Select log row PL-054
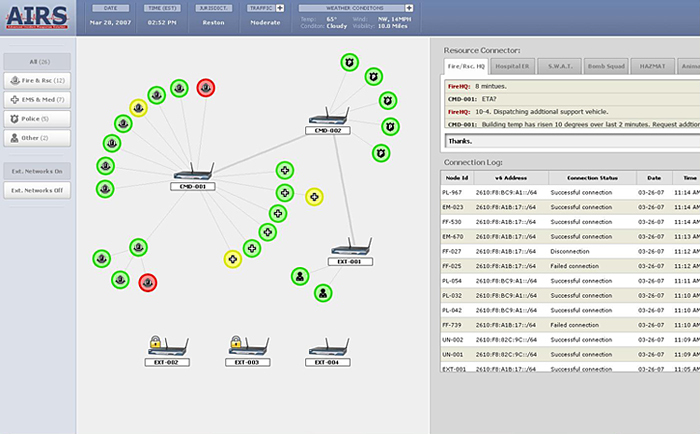The height and width of the screenshot is (434, 700). [x=570, y=281]
